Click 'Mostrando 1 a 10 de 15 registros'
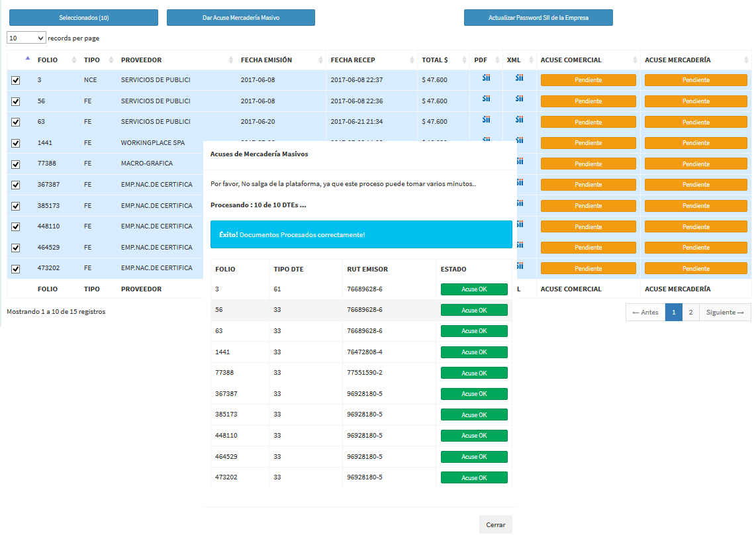The image size is (756, 537). (56, 311)
